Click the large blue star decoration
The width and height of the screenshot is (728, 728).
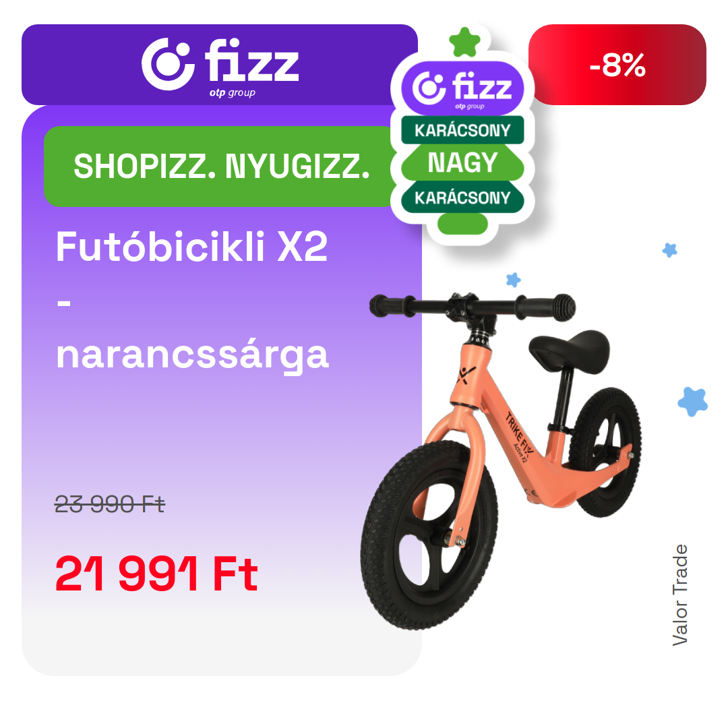692,401
